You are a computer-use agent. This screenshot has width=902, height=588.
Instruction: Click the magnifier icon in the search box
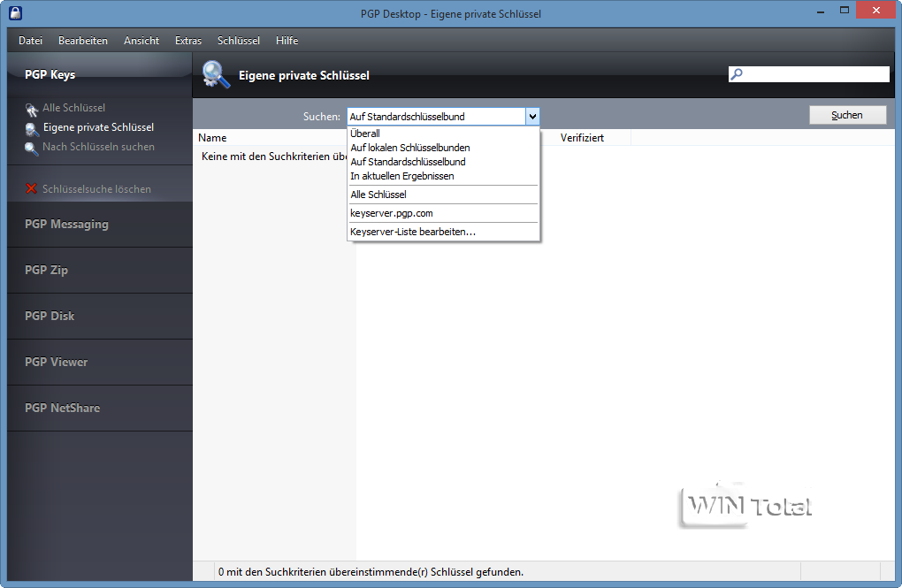click(x=737, y=74)
